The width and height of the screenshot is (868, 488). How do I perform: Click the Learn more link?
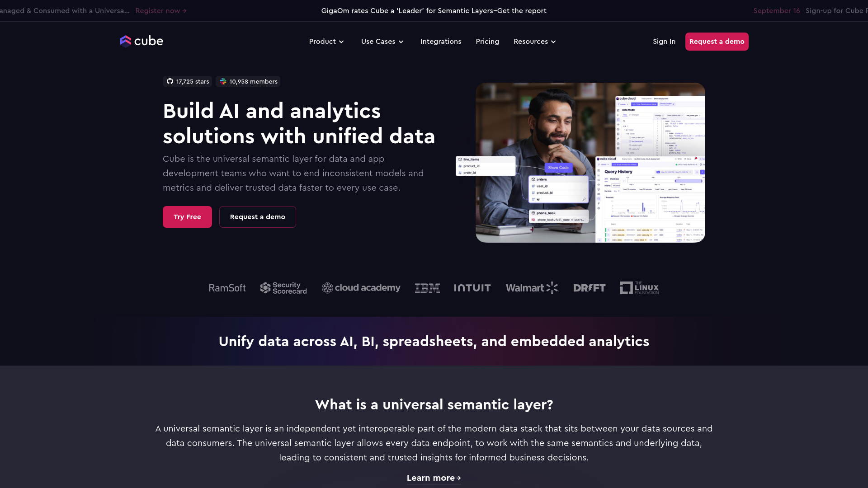click(x=434, y=478)
